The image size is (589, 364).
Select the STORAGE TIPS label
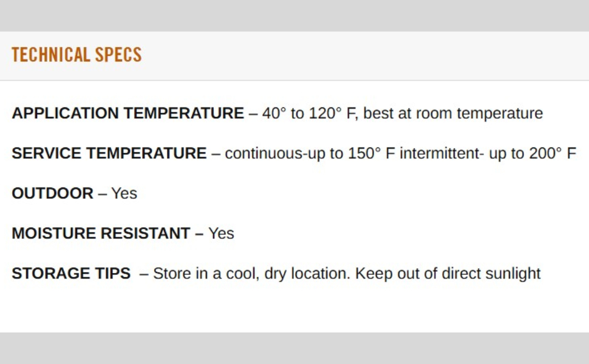pyautogui.click(x=71, y=274)
